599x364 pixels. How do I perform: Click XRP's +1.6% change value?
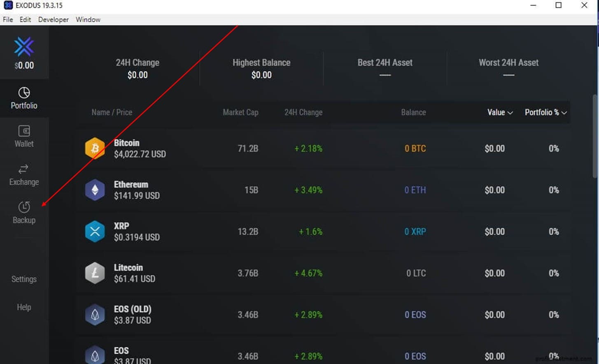(x=311, y=232)
